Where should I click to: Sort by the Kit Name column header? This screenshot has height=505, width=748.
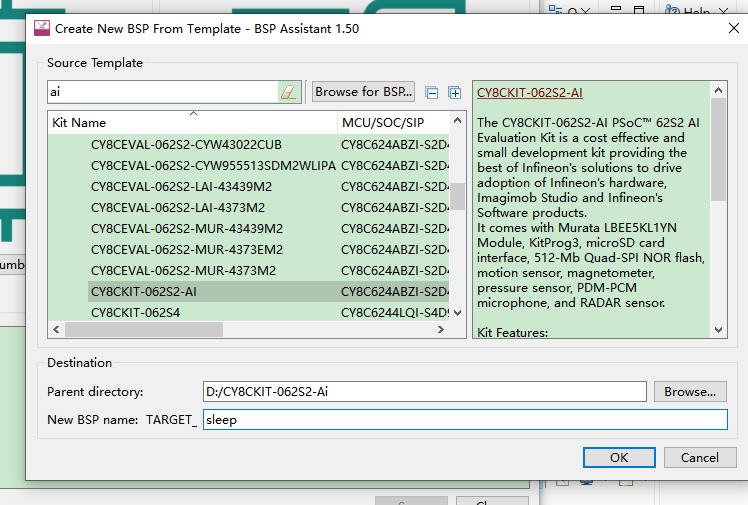[x=193, y=123]
